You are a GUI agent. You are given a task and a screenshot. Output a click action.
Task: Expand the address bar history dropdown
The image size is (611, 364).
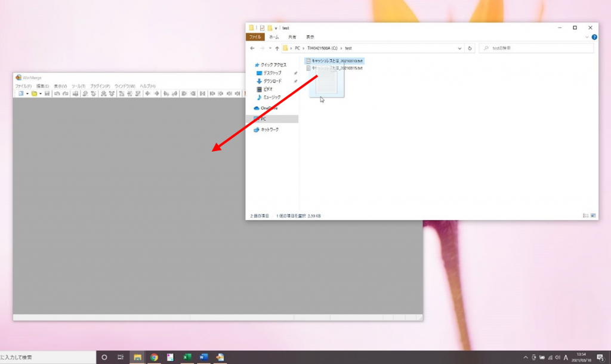tap(459, 48)
